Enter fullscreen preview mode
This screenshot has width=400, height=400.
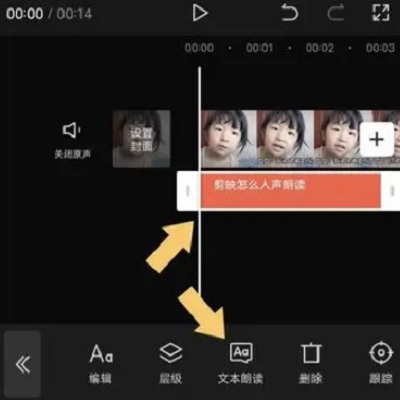(x=380, y=13)
